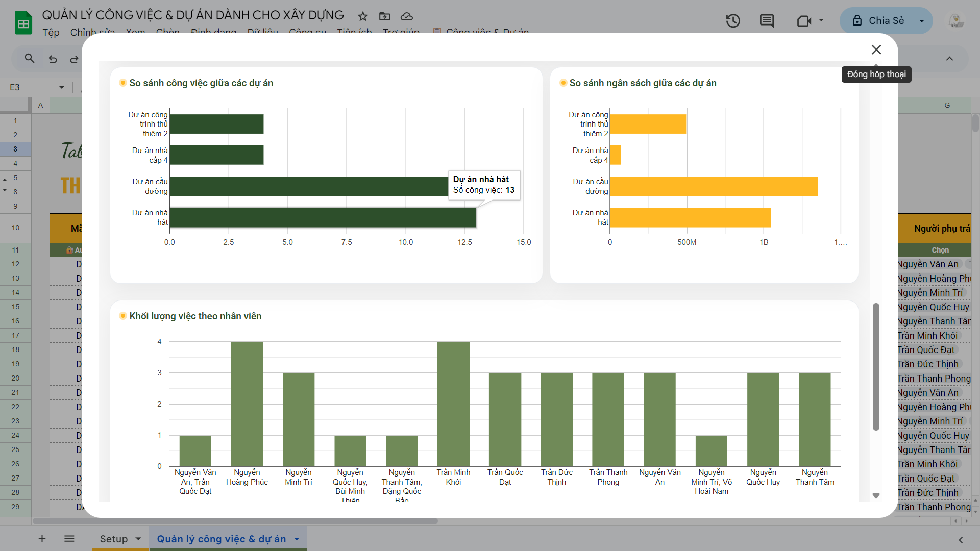
Task: Check cloud save status icon
Action: click(407, 16)
